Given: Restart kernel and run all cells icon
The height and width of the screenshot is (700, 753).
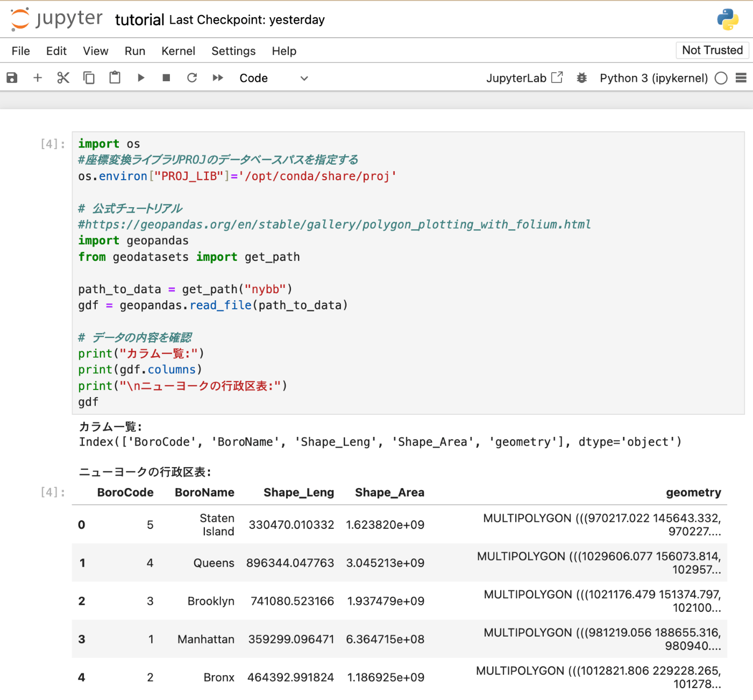Looking at the screenshot, I should point(218,78).
